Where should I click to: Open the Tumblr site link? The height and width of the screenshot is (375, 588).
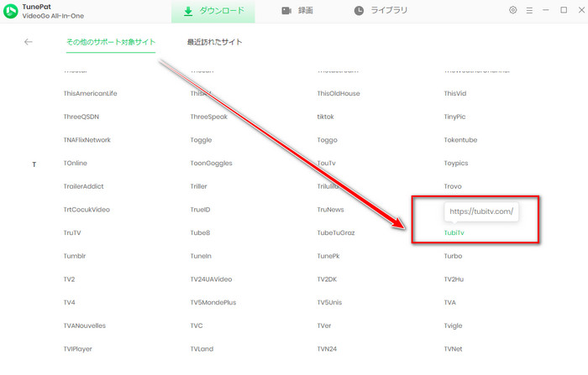pos(75,256)
